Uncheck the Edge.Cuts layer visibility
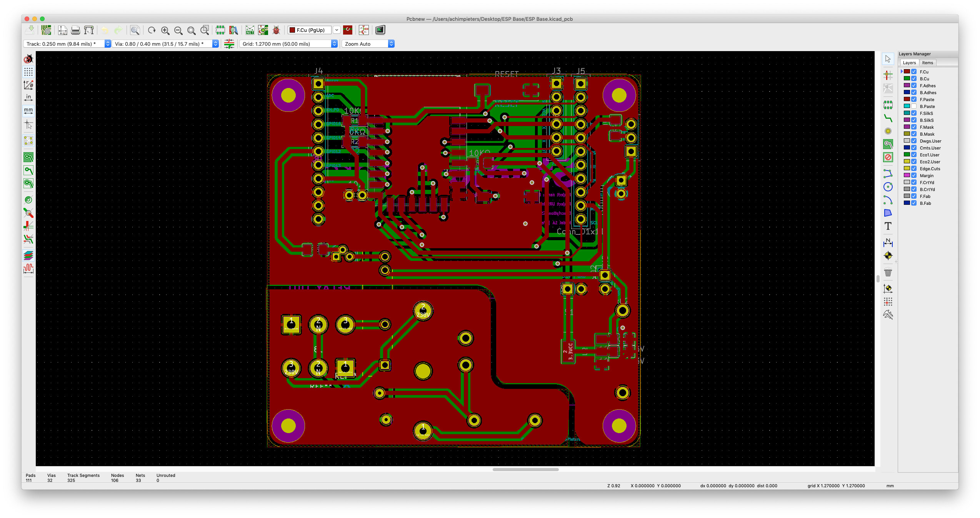 tap(914, 169)
